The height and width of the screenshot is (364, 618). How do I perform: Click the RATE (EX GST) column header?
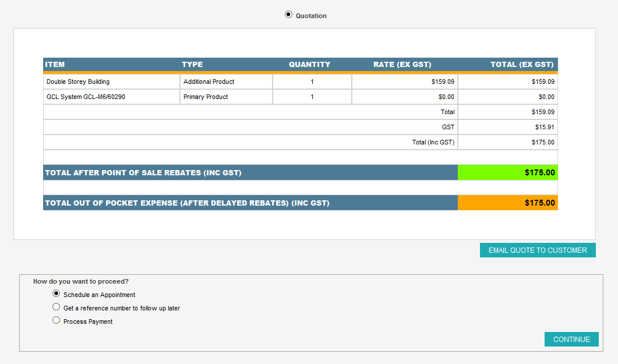point(402,65)
